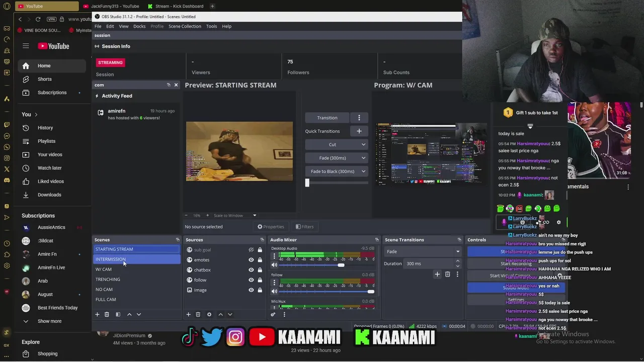Adjust the Desktop Audio volume slider
Image resolution: width=644 pixels, height=362 pixels.
[327, 265]
